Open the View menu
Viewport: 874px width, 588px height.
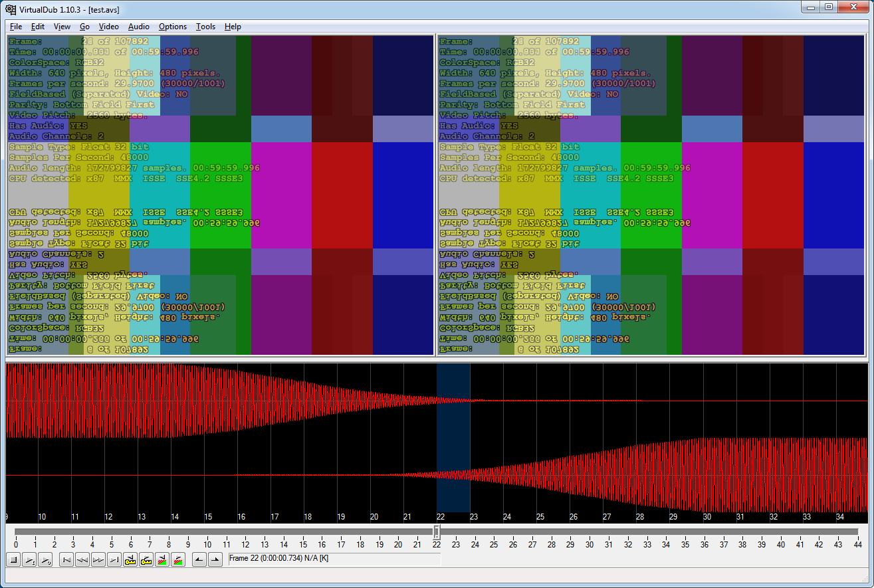[x=62, y=27]
